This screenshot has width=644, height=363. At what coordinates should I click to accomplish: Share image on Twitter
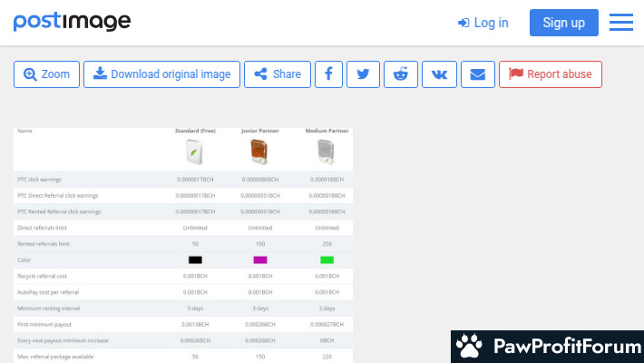point(363,74)
